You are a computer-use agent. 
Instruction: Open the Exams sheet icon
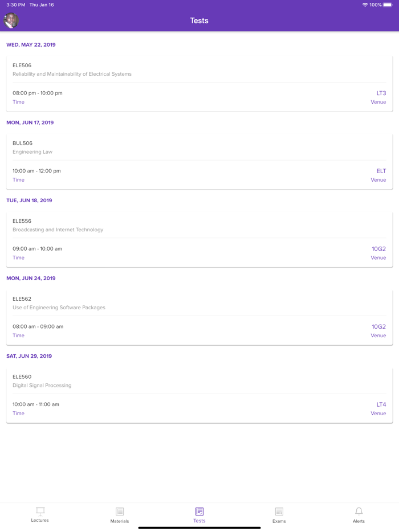[x=279, y=511]
